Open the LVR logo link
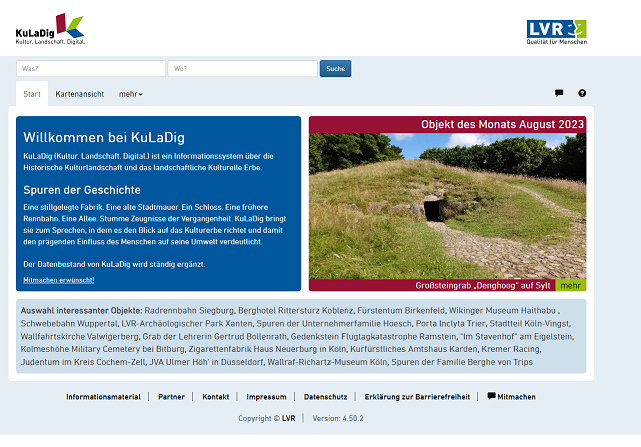Viewport: 641px width, 447px height. click(x=556, y=32)
